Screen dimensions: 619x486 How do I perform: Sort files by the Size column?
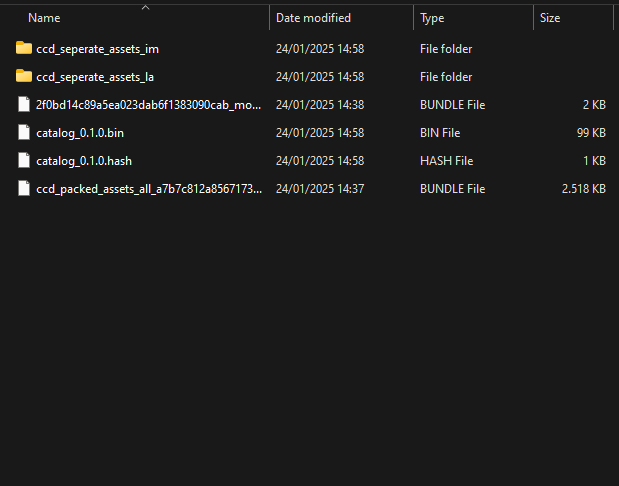550,18
